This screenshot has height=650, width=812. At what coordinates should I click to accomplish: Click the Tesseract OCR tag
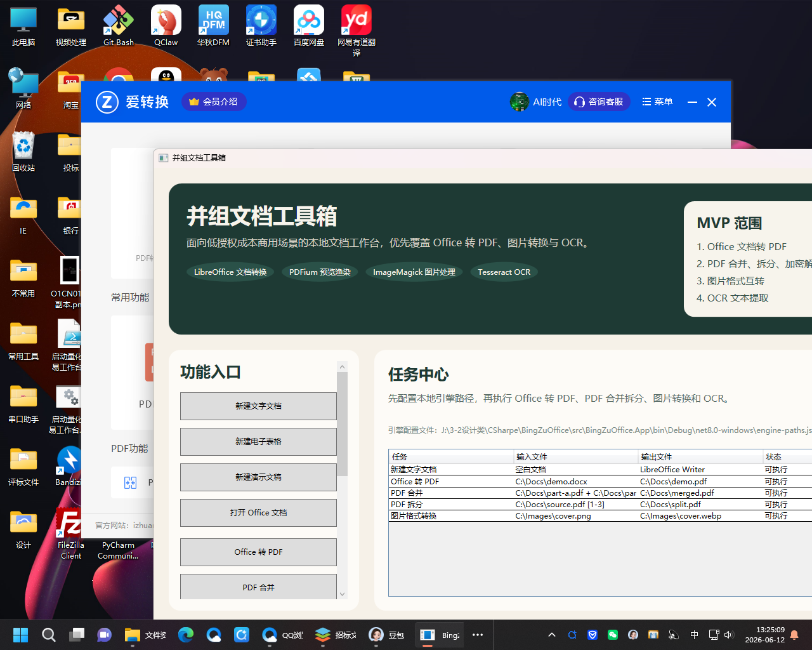(x=504, y=272)
